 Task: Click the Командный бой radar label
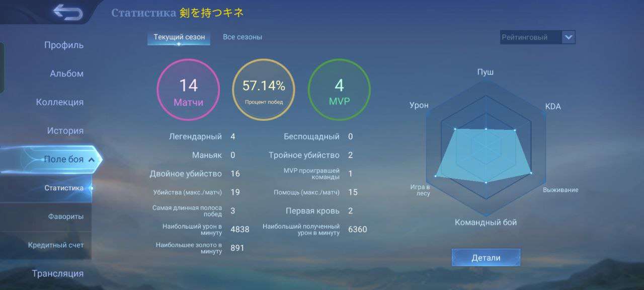486,223
